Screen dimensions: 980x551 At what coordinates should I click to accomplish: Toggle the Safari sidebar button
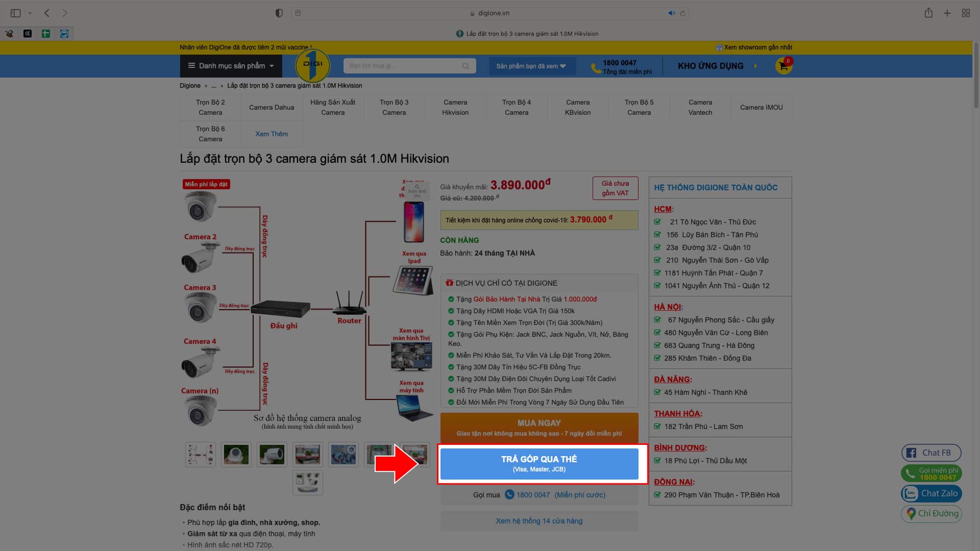coord(16,13)
